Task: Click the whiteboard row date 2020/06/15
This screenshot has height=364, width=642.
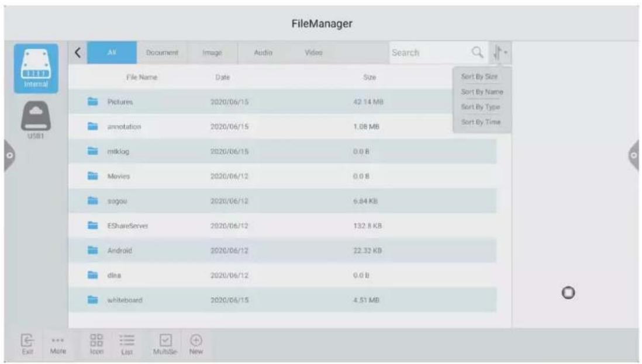Action: click(x=229, y=300)
